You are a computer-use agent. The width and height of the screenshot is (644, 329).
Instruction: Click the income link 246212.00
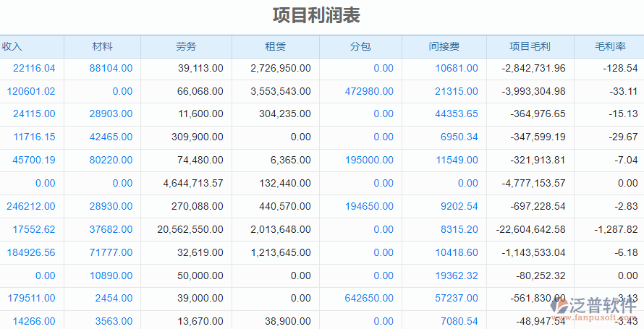(31, 206)
